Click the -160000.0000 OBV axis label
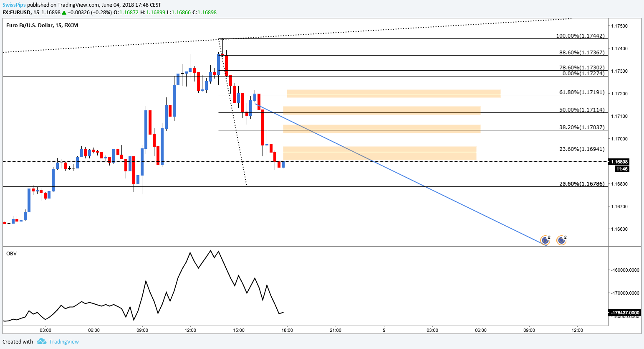644x349 pixels. (x=625, y=270)
